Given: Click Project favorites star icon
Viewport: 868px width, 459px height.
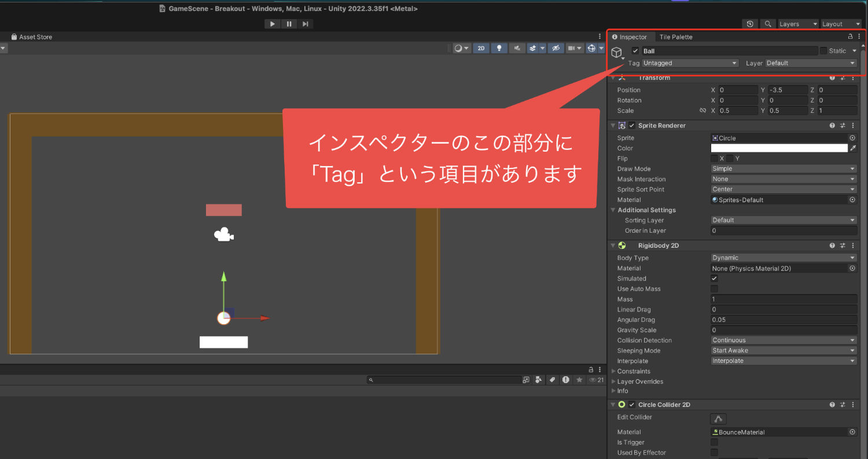Looking at the screenshot, I should point(578,380).
